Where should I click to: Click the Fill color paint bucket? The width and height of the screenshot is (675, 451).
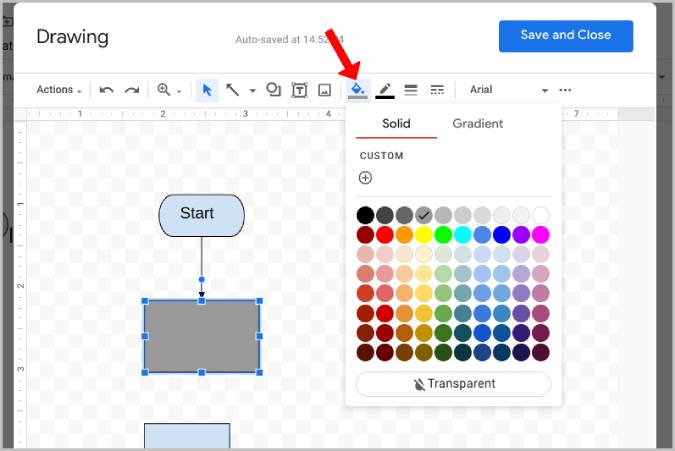358,90
